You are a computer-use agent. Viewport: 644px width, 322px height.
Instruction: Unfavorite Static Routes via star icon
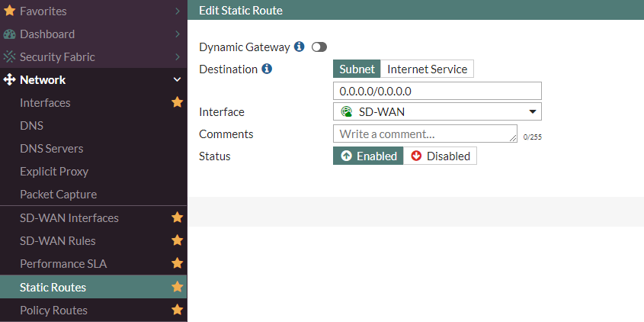click(x=177, y=287)
